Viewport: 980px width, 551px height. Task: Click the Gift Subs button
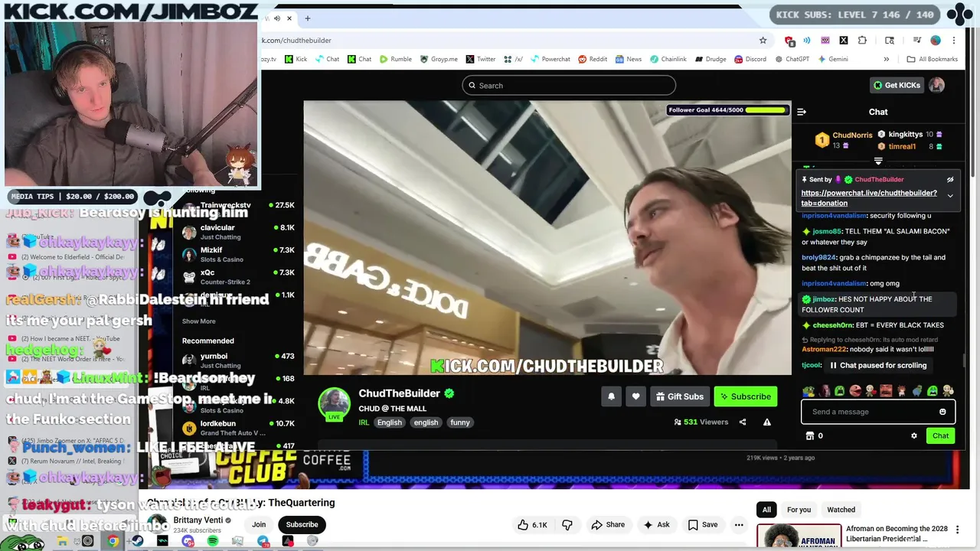[680, 396]
